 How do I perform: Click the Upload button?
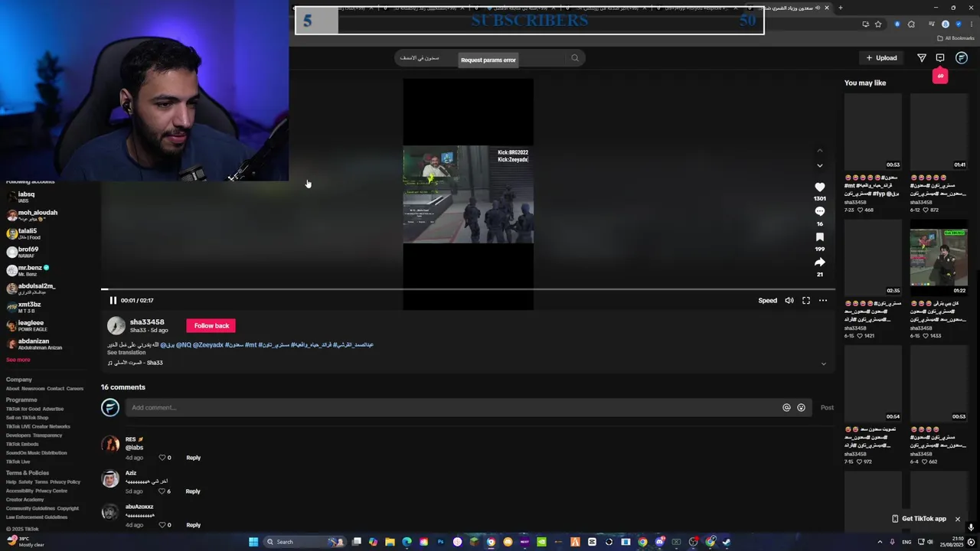881,58
